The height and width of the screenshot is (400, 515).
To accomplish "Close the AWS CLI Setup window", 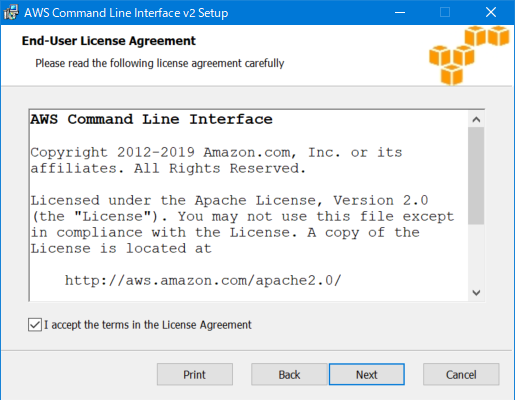I will (491, 13).
